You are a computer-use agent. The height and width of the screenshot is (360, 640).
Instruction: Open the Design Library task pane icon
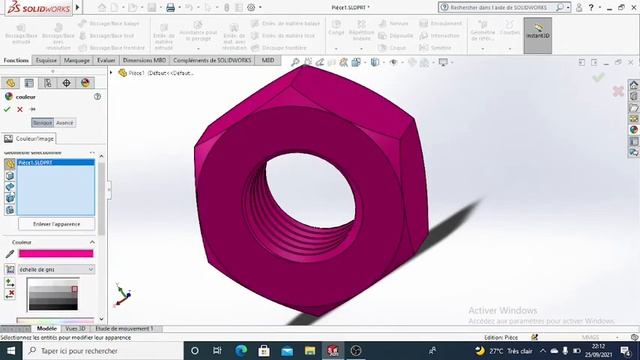633,96
